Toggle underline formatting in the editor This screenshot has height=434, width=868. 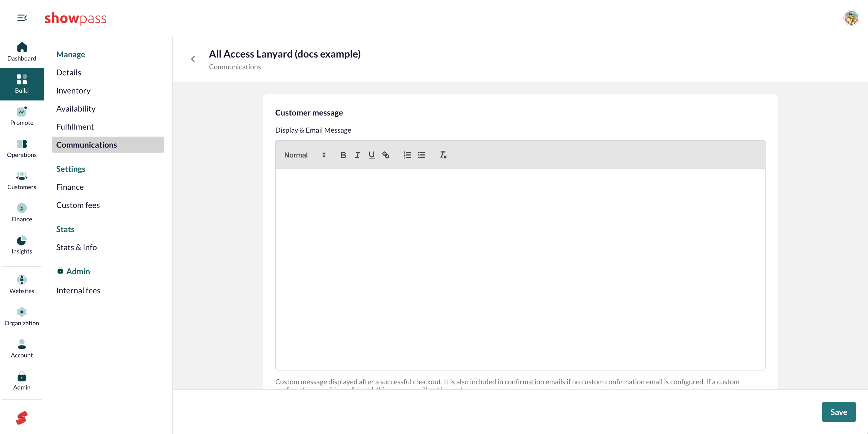point(371,155)
